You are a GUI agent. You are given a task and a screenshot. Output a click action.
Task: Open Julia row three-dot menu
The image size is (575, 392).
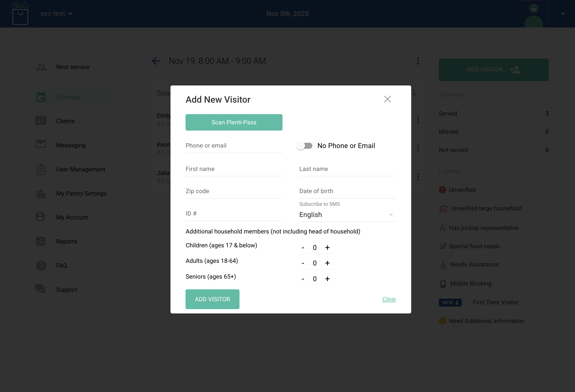[418, 177]
